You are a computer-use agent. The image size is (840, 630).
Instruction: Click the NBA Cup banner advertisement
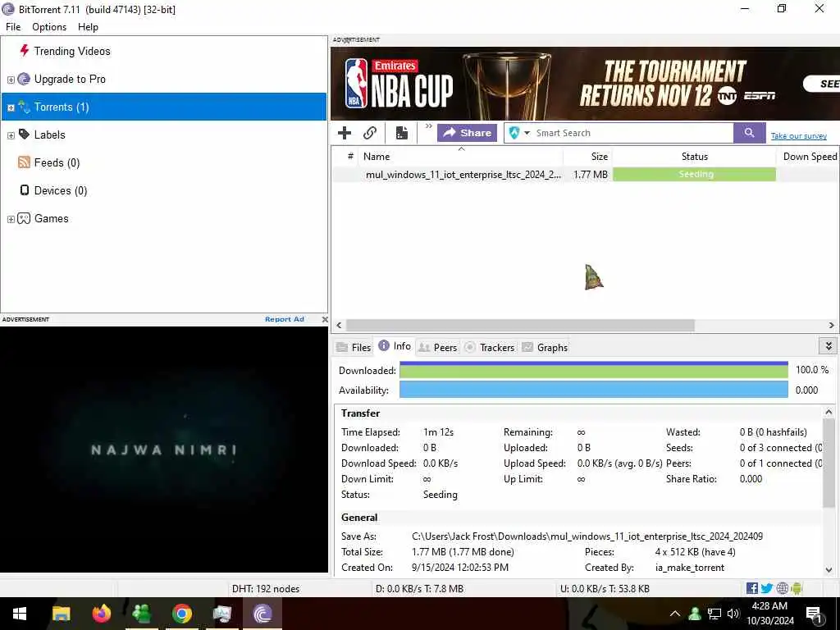(x=585, y=84)
